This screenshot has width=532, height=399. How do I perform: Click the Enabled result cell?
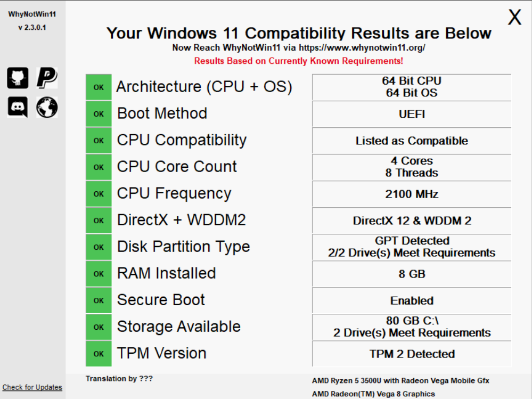(x=412, y=300)
